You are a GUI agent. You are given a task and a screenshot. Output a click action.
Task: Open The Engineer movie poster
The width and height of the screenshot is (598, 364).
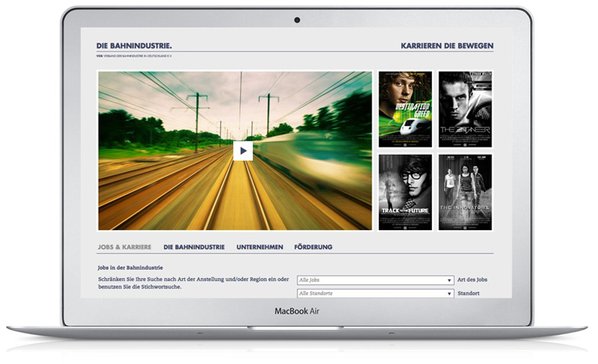pos(465,109)
